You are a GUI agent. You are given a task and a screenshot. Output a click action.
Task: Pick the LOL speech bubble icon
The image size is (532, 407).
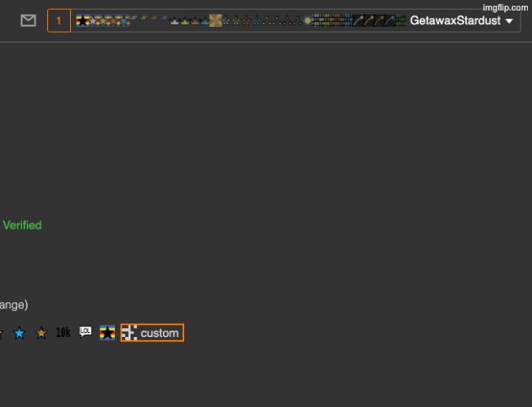point(86,332)
